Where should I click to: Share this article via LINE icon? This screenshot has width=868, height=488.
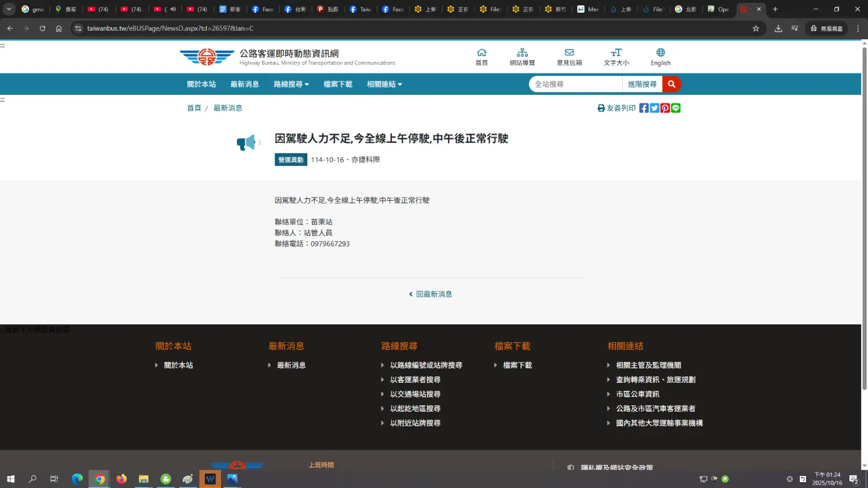coord(676,108)
